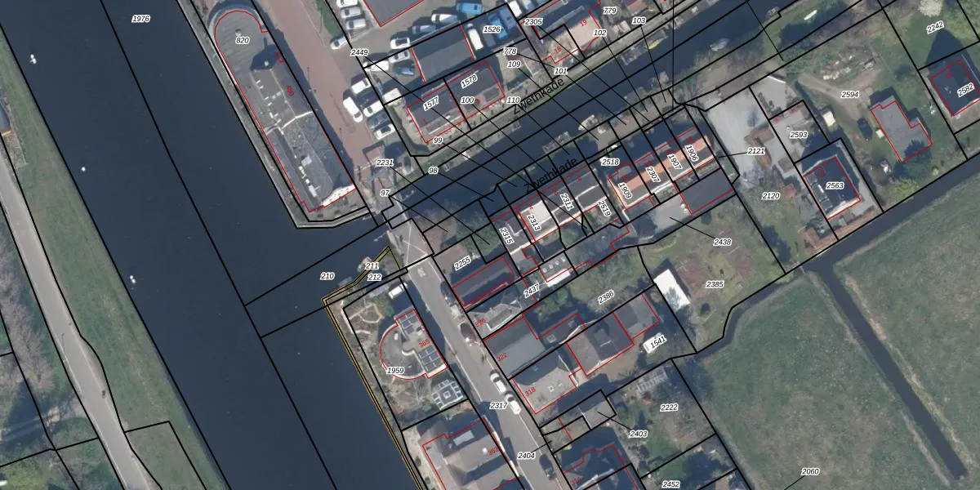Click parcel label 2231
The height and width of the screenshot is (490, 980).
click(x=385, y=163)
